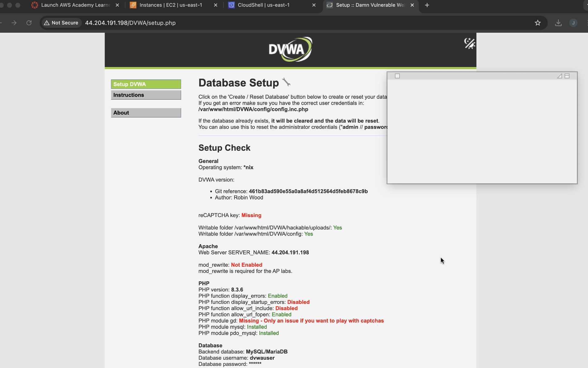Click the reCAPTCHA key 'Missing' status
Image resolution: width=588 pixels, height=368 pixels.
click(x=251, y=215)
